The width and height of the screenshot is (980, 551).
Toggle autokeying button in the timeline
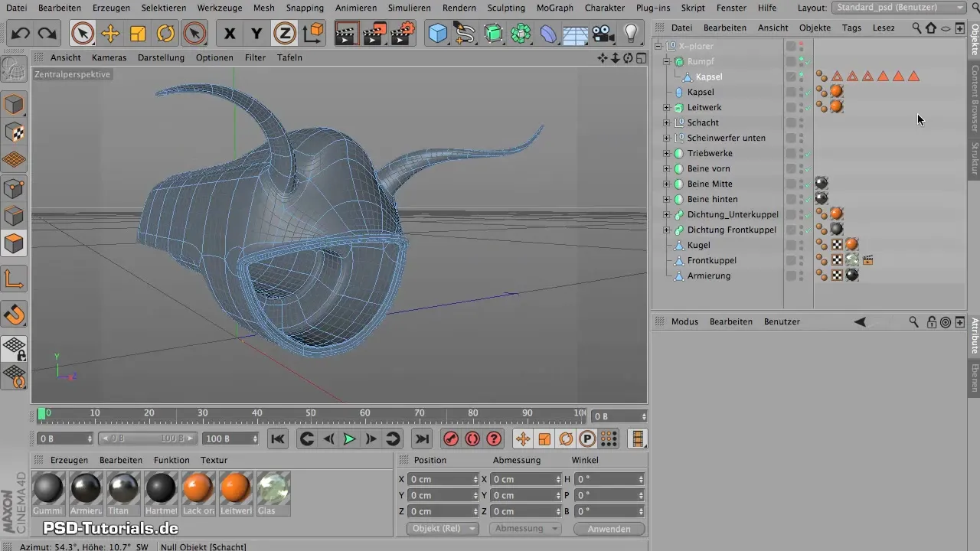(x=472, y=439)
